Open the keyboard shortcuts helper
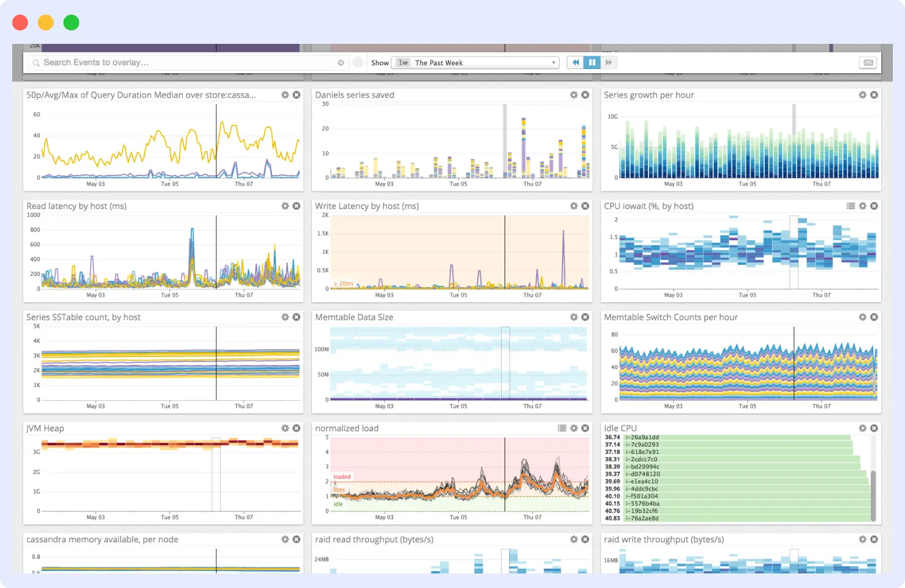This screenshot has width=905, height=588. click(868, 62)
